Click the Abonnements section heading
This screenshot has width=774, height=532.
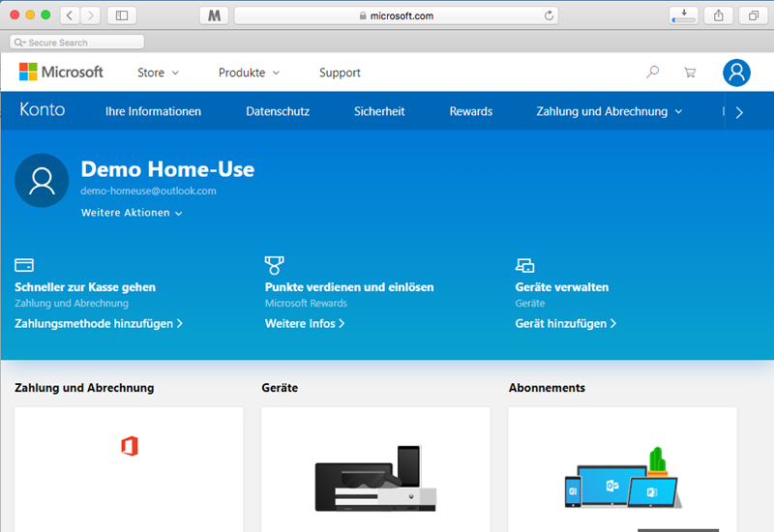[x=547, y=388]
